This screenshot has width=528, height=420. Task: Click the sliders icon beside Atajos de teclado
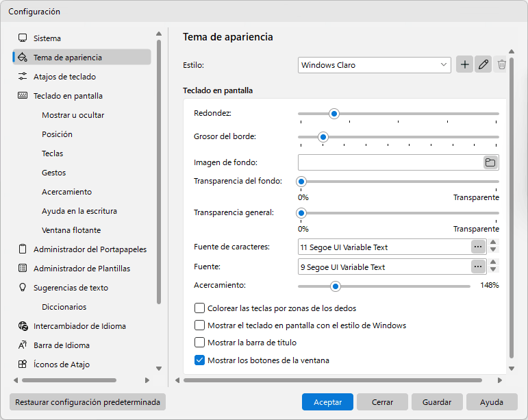(23, 77)
